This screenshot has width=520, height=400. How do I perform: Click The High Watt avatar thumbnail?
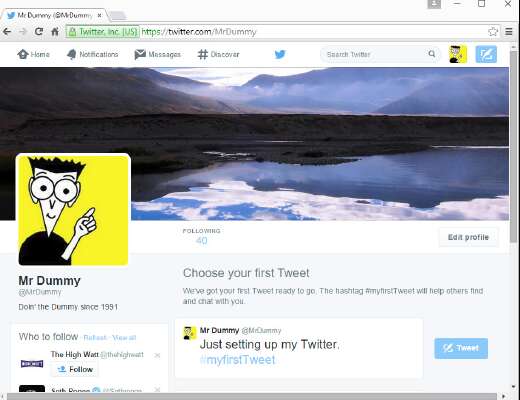coord(32,363)
